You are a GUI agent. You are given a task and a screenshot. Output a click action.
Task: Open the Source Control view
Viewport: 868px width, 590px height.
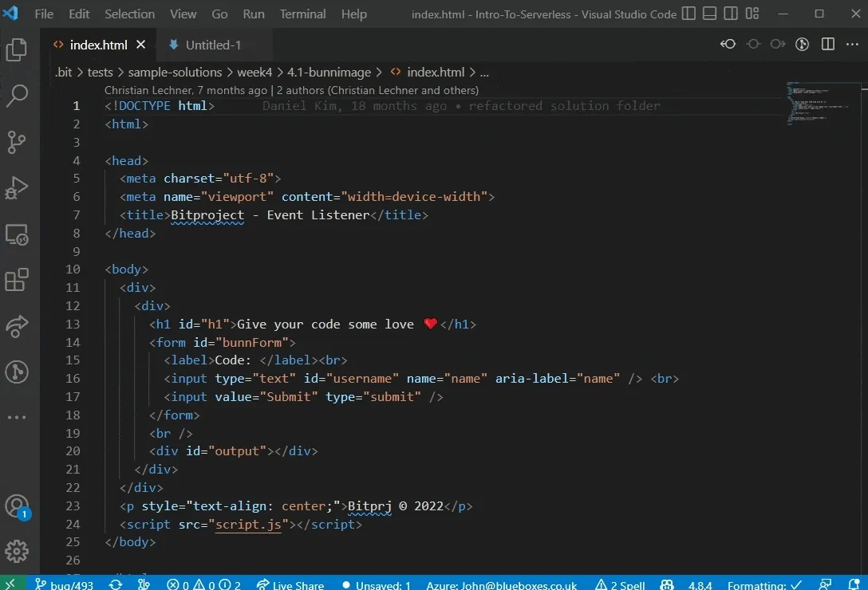pos(17,142)
